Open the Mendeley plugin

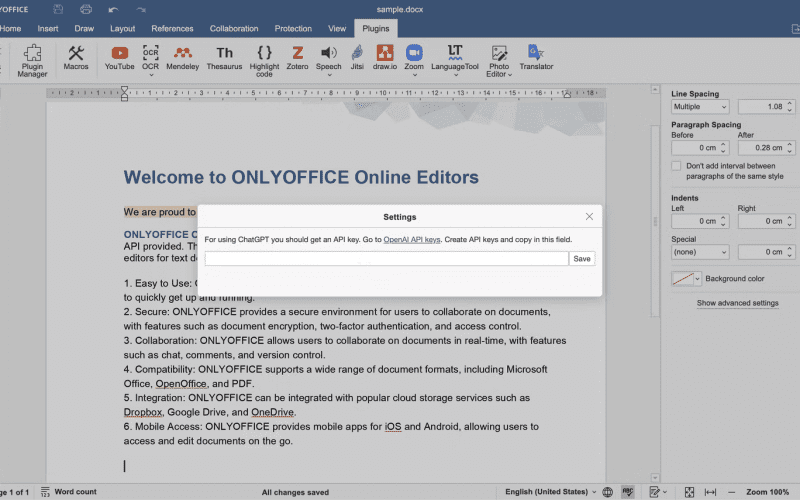(183, 57)
